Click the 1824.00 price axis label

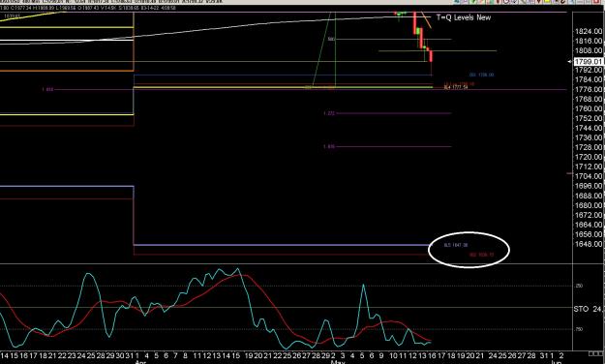(x=589, y=31)
